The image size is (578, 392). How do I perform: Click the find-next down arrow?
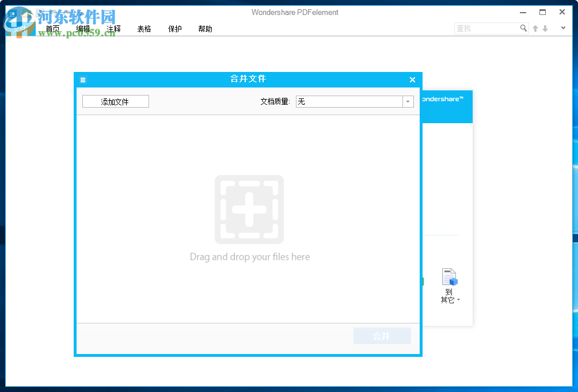545,28
